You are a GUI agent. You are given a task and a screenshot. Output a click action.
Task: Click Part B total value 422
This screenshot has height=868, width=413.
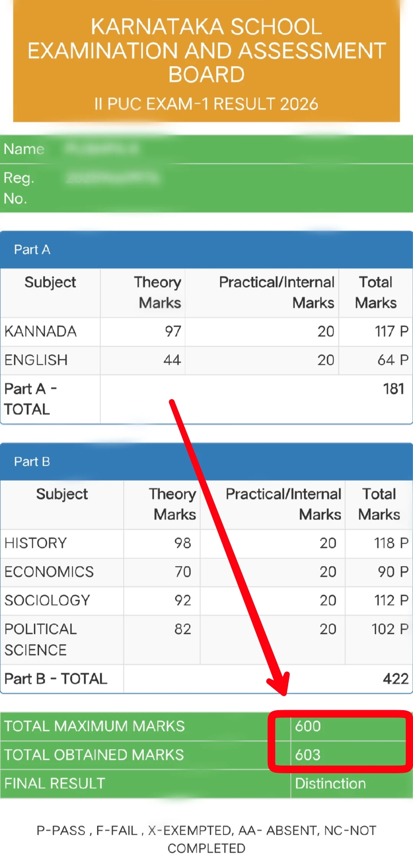coord(396,679)
